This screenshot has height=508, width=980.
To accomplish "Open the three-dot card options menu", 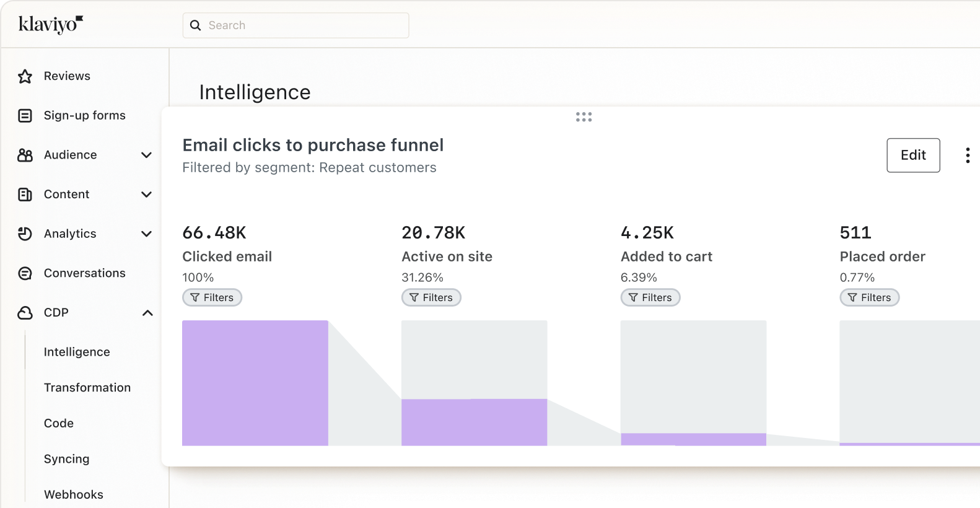I will click(x=967, y=155).
